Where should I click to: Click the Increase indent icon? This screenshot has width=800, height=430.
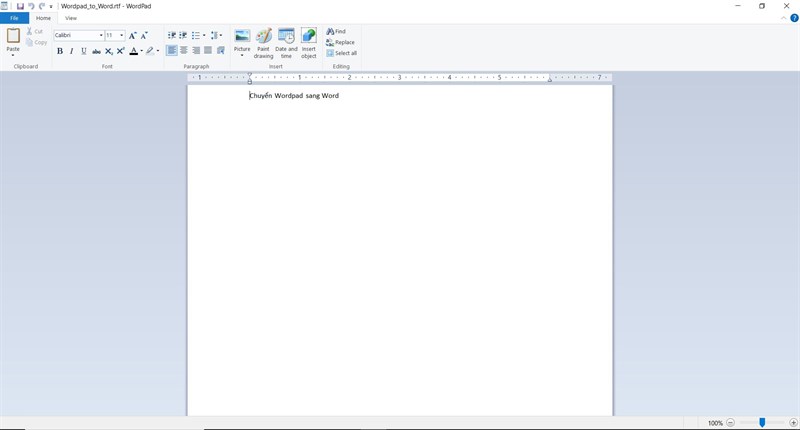183,35
